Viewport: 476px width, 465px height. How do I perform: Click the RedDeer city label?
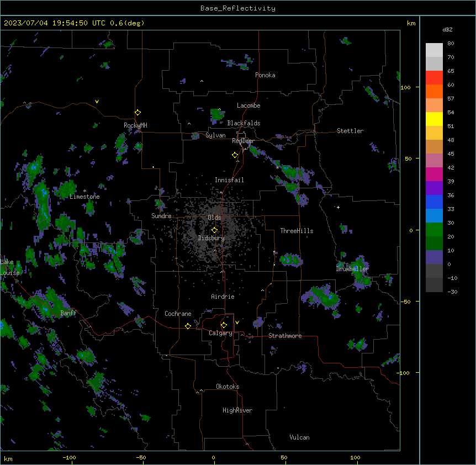[x=243, y=141]
